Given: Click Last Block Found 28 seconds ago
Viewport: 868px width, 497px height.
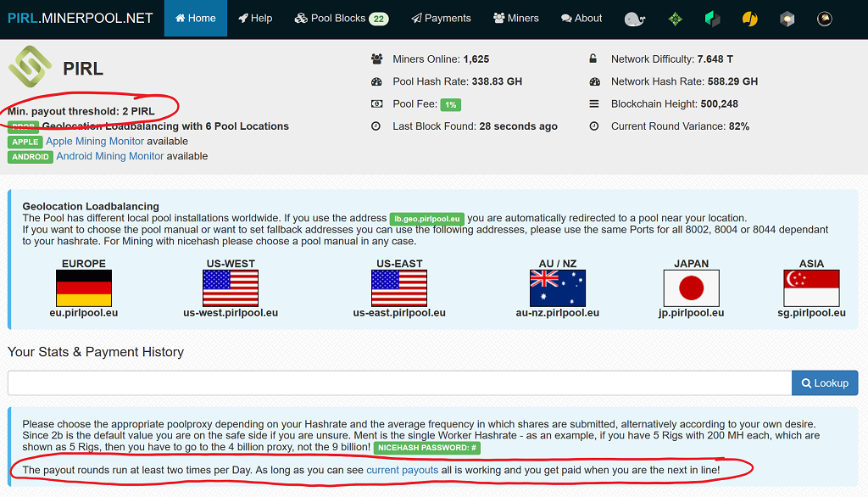Looking at the screenshot, I should click(x=518, y=126).
